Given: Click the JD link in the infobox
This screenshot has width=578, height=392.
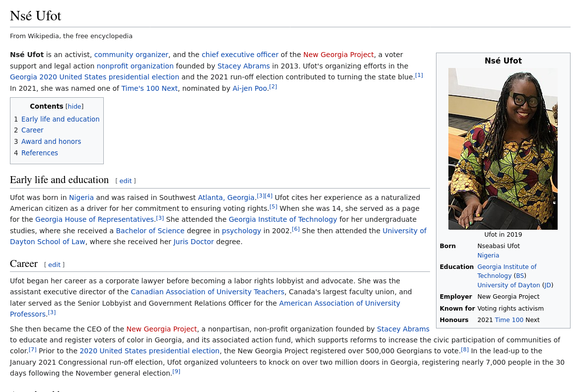Looking at the screenshot, I should [x=548, y=285].
